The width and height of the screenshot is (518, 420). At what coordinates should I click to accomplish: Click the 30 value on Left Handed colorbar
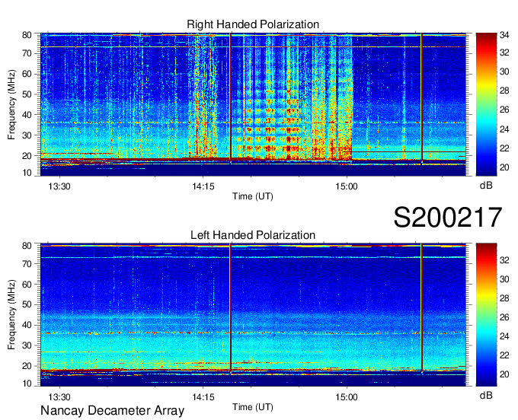tap(504, 279)
